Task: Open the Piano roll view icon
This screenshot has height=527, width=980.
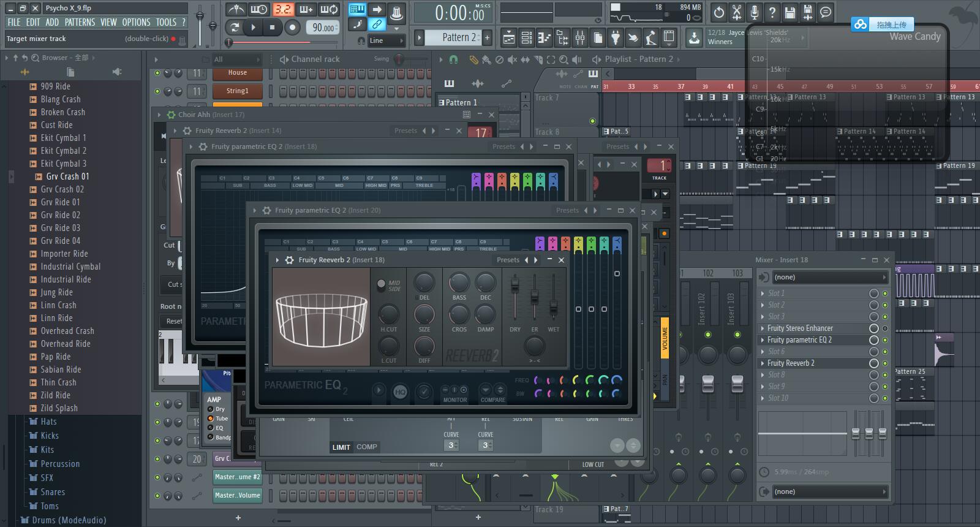Action: pyautogui.click(x=544, y=39)
